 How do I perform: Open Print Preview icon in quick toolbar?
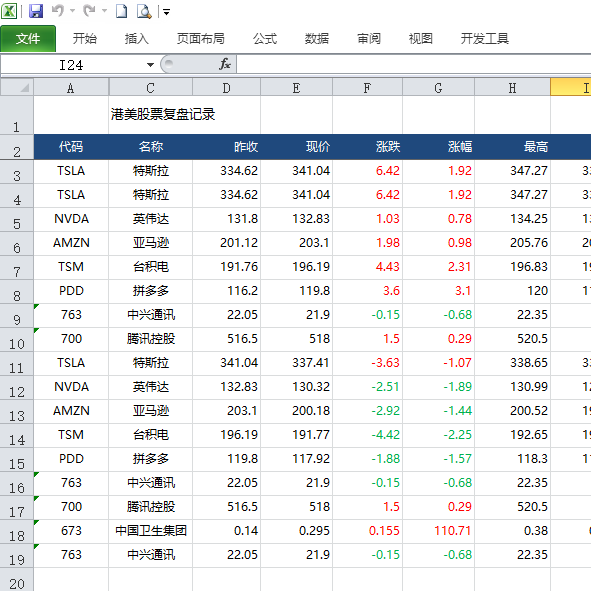pyautogui.click(x=144, y=11)
